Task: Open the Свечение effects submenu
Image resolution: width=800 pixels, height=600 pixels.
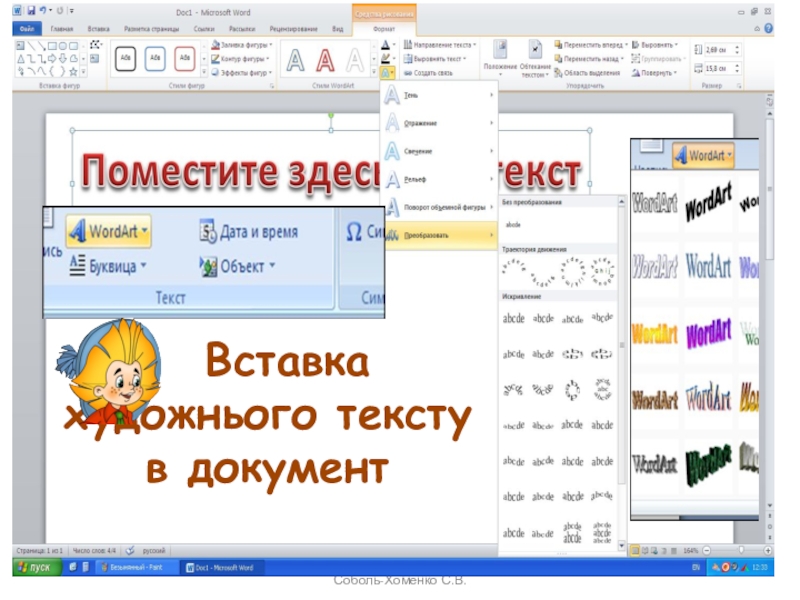Action: click(x=439, y=151)
